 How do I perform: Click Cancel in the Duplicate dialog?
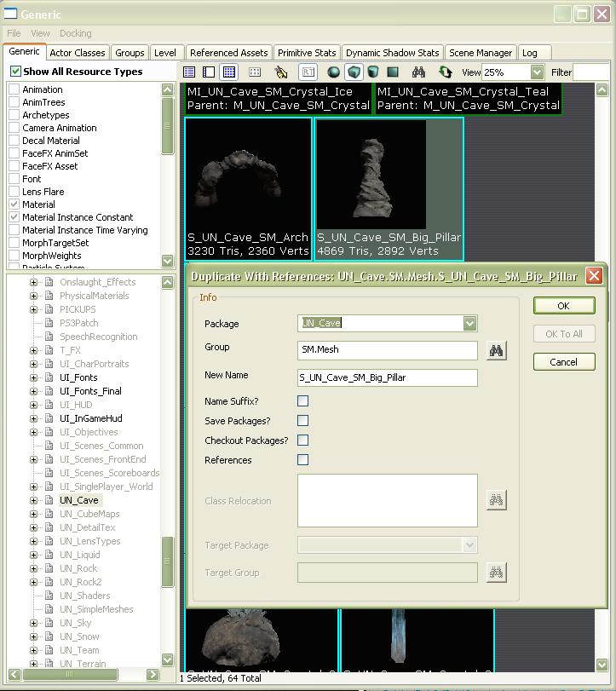[563, 362]
